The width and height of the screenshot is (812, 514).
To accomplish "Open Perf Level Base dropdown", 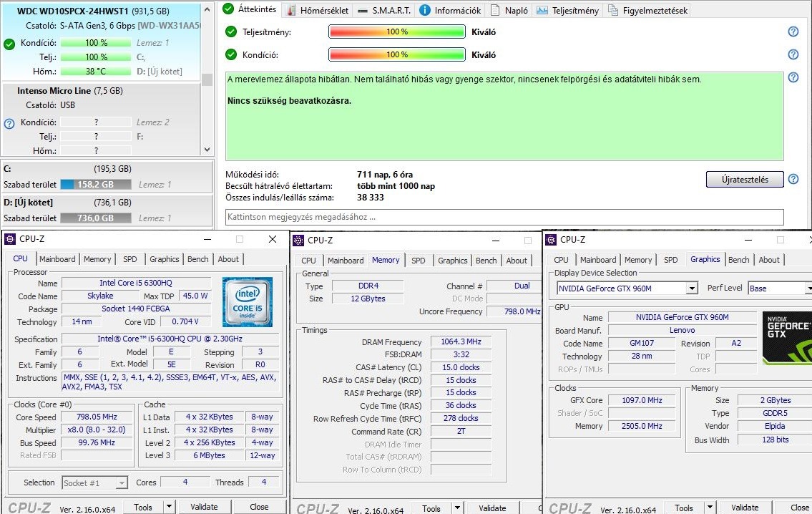I will point(780,288).
